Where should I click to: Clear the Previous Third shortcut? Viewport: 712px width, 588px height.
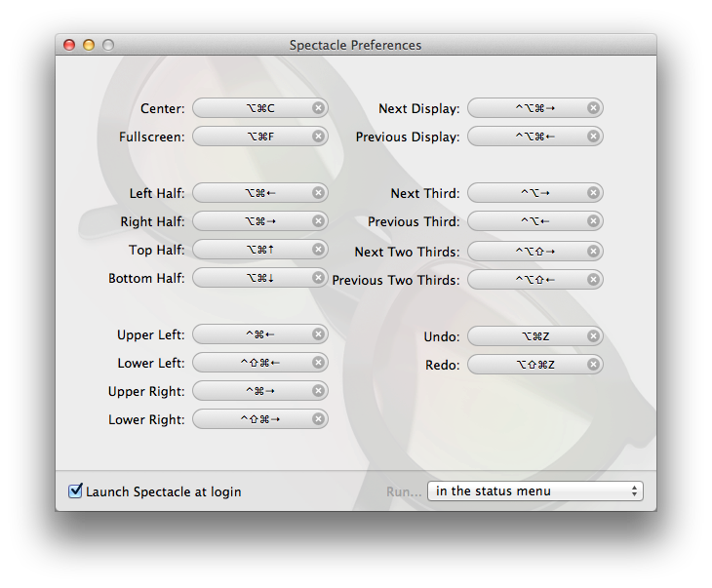pos(593,221)
